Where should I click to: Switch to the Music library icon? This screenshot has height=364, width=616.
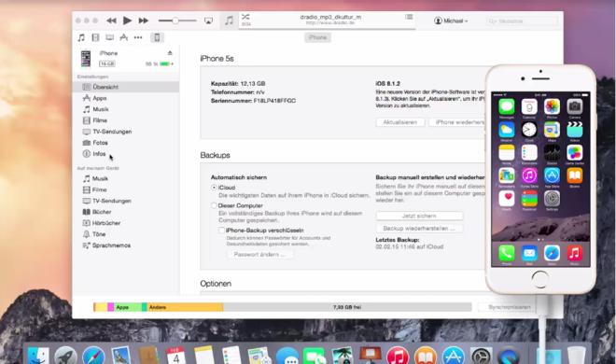pyautogui.click(x=81, y=37)
